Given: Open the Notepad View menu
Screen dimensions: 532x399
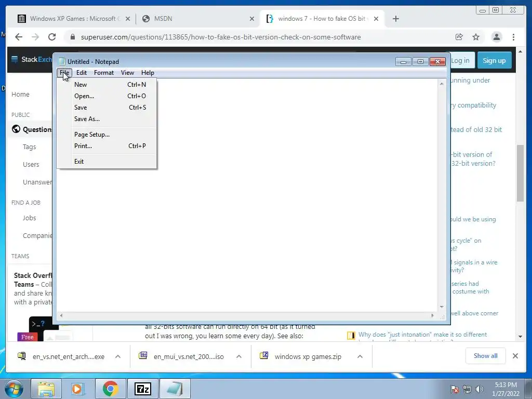Looking at the screenshot, I should [128, 73].
